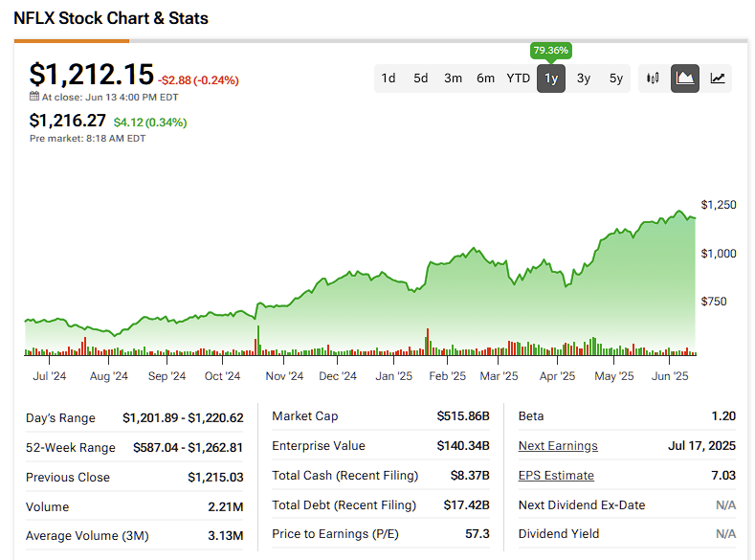Click the 52-Week Range value

tap(188, 448)
